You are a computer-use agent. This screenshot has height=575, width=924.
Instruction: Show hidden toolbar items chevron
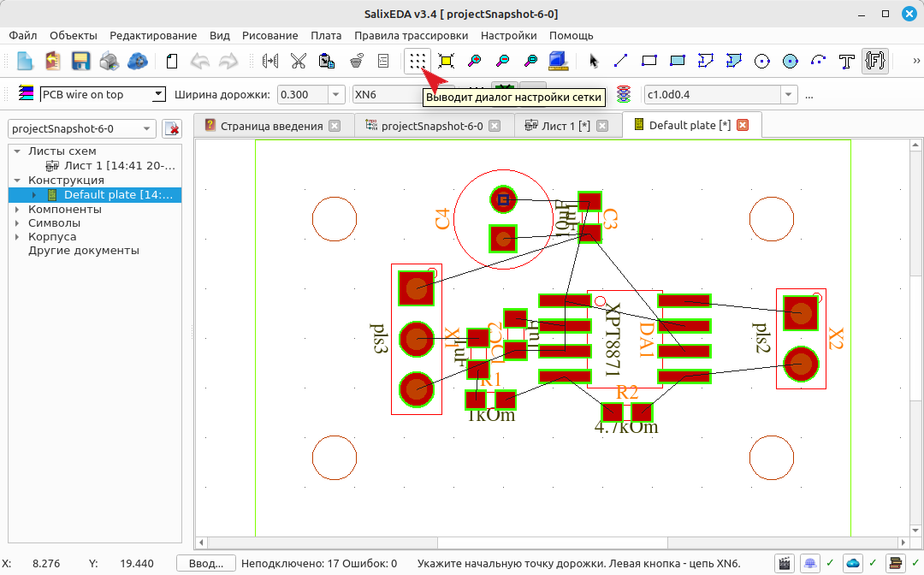click(x=916, y=61)
